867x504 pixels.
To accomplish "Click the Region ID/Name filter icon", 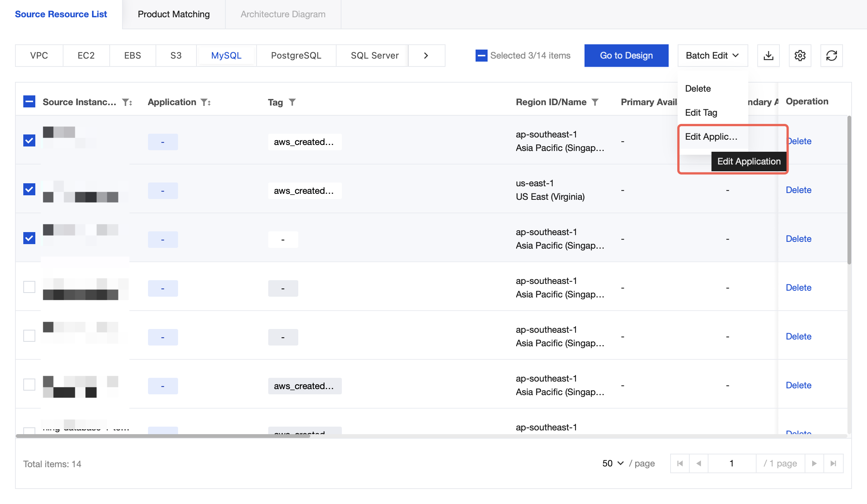I will [x=595, y=102].
